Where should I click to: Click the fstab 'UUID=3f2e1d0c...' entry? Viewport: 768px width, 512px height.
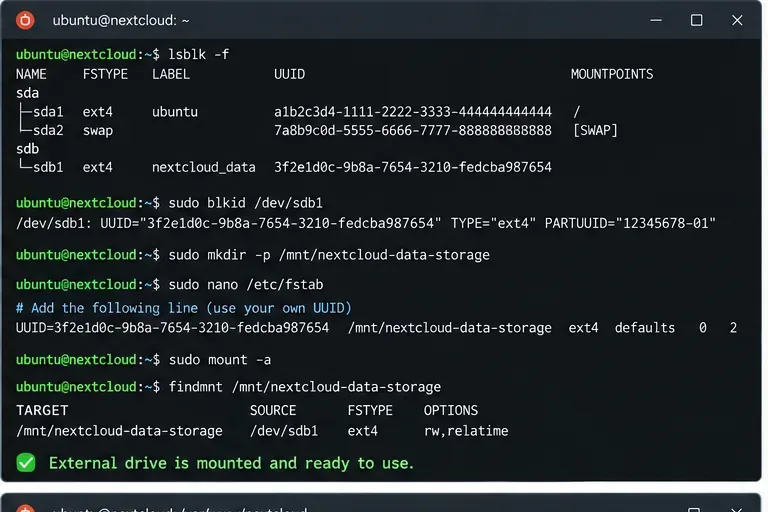(x=172, y=328)
